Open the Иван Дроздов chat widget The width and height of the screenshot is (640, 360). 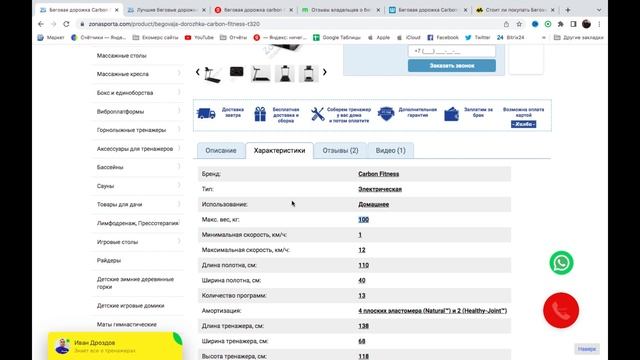pyautogui.click(x=116, y=346)
